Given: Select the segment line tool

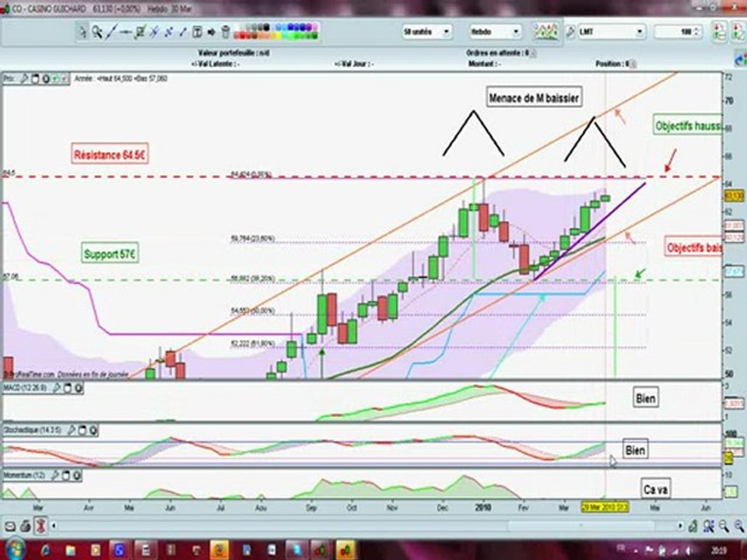Looking at the screenshot, I should click(x=182, y=32).
